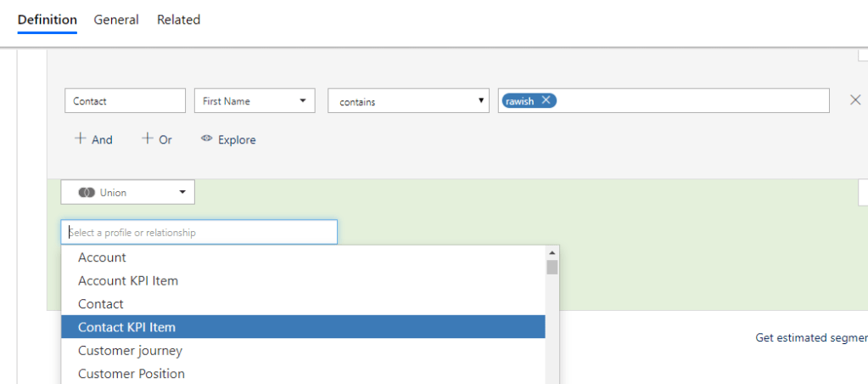
Task: Select Account KPI Item option
Action: pos(128,280)
